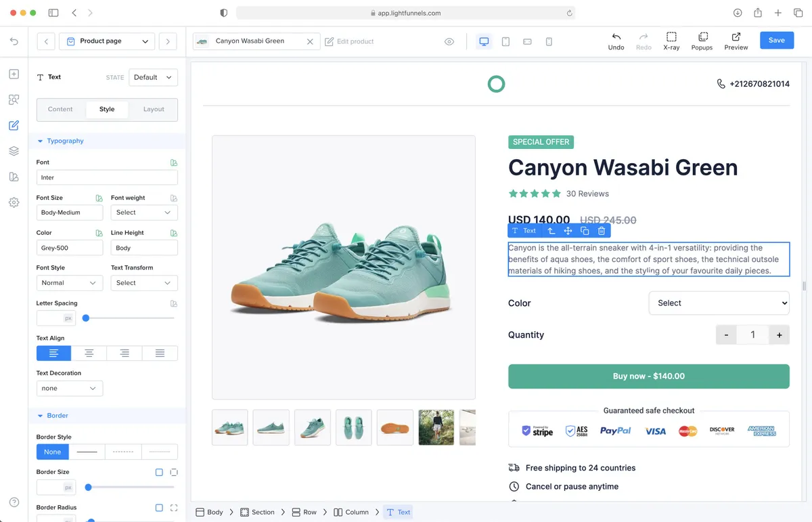This screenshot has width=812, height=522.
Task: Click the Save button
Action: click(776, 41)
